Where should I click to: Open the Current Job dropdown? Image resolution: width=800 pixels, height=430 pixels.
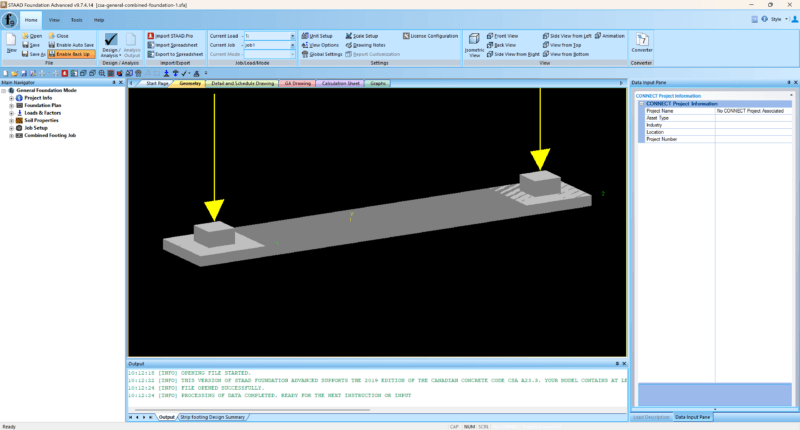pyautogui.click(x=292, y=45)
